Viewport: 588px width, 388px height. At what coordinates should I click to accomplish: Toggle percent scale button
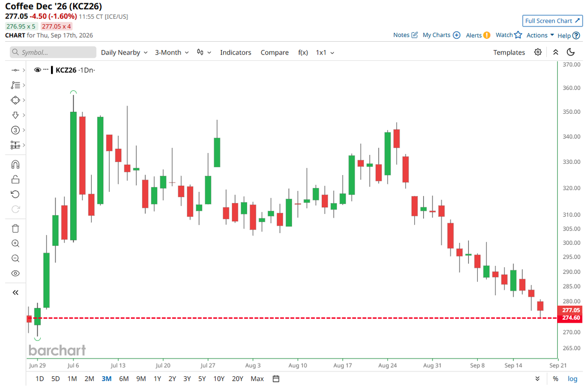555,379
